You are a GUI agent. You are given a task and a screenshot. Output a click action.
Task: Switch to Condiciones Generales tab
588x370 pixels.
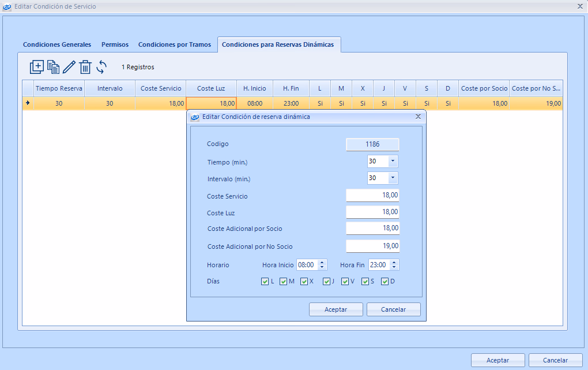click(x=57, y=44)
